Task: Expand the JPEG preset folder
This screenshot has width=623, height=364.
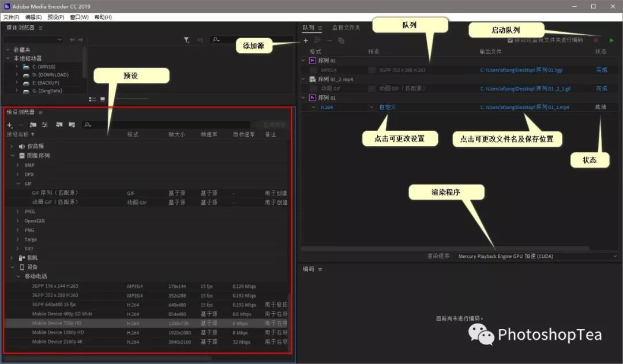Action: click(x=17, y=211)
